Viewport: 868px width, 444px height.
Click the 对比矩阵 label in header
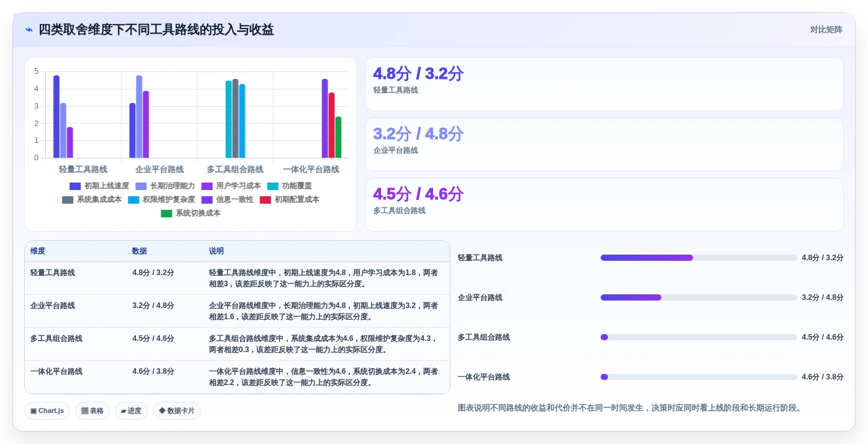pyautogui.click(x=826, y=30)
